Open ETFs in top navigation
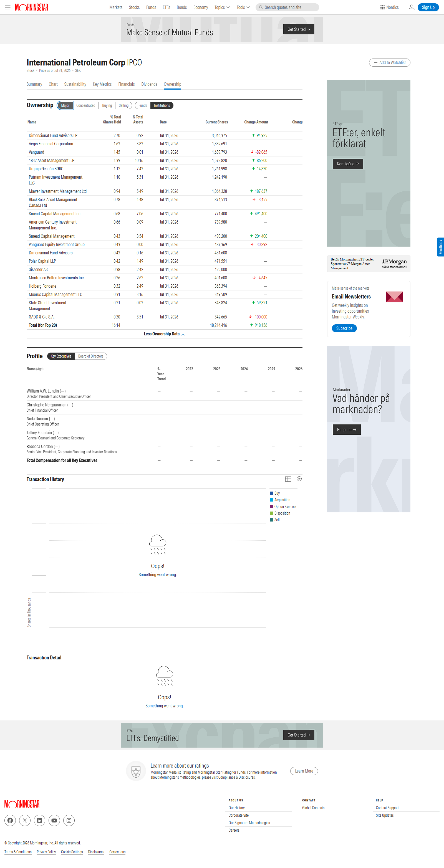The width and height of the screenshot is (444, 868). tap(167, 7)
